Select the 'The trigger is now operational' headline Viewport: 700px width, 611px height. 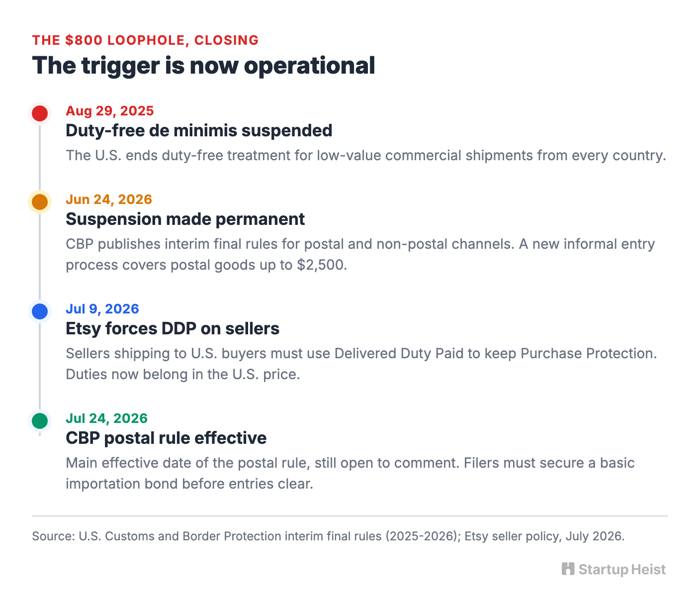click(x=203, y=66)
